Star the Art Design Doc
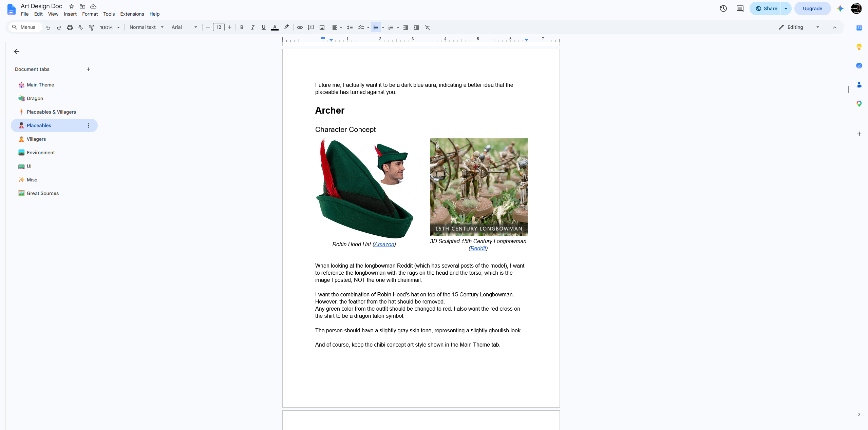Image resolution: width=868 pixels, height=430 pixels. pyautogui.click(x=71, y=6)
